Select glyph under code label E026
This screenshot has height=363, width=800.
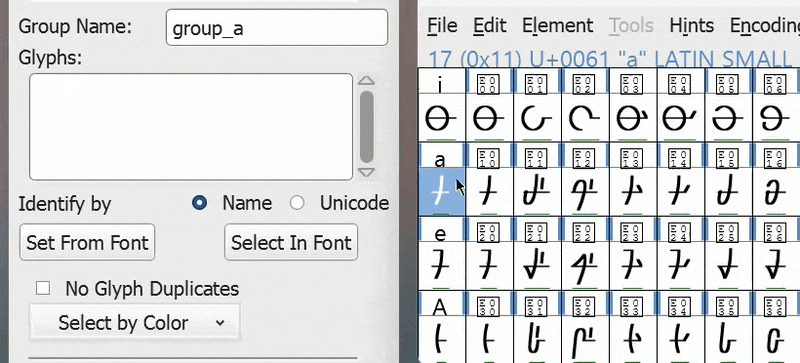(777, 265)
